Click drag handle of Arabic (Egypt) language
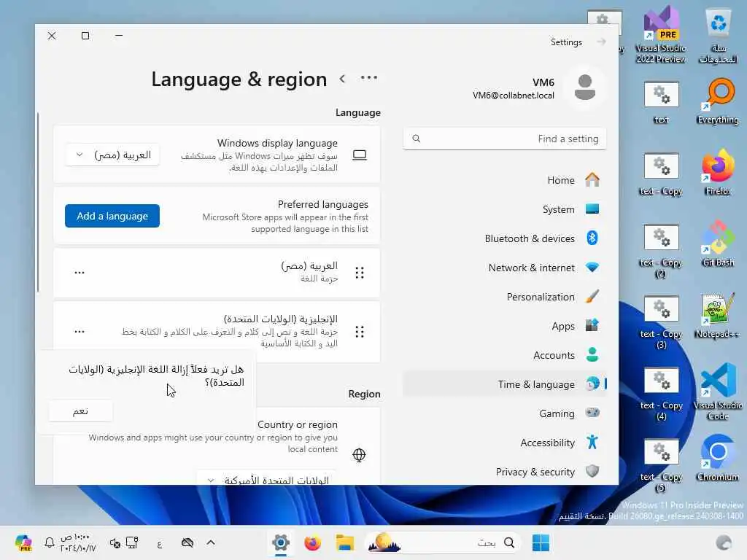Image resolution: width=747 pixels, height=560 pixels. [360, 273]
